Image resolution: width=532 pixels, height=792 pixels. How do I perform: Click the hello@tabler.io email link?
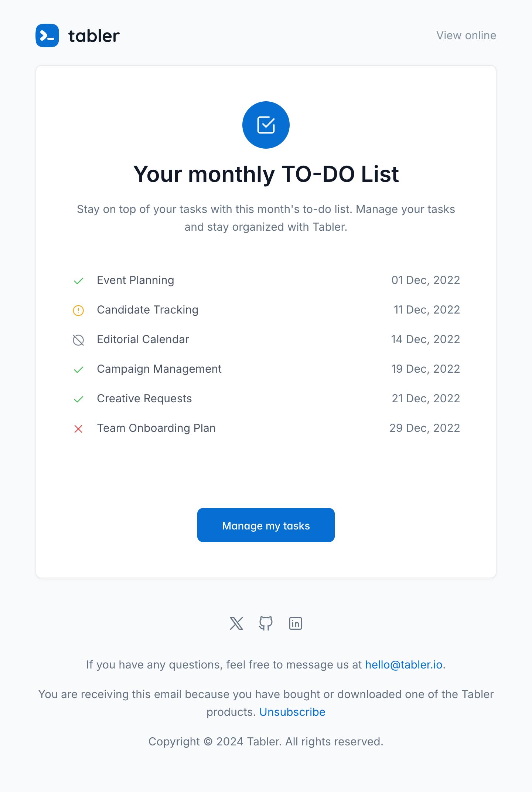pyautogui.click(x=403, y=665)
